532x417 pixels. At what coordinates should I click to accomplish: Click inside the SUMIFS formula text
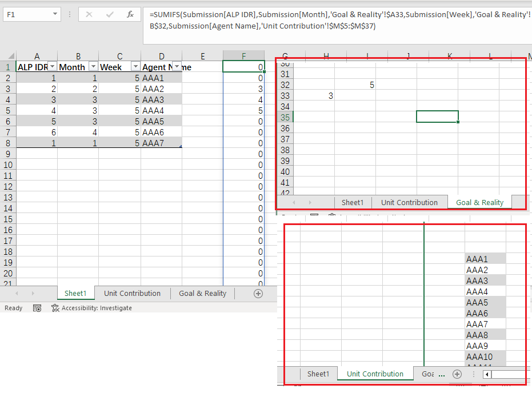339,21
